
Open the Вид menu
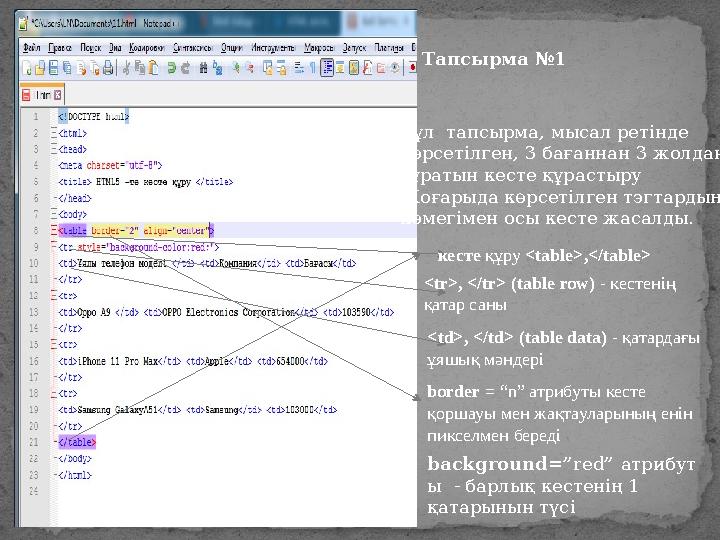tap(115, 48)
